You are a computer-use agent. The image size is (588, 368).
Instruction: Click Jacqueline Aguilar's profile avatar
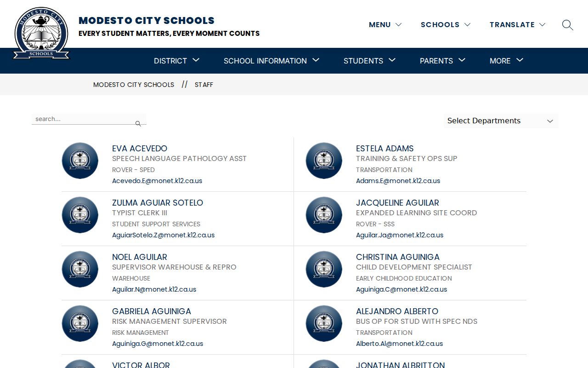click(324, 215)
